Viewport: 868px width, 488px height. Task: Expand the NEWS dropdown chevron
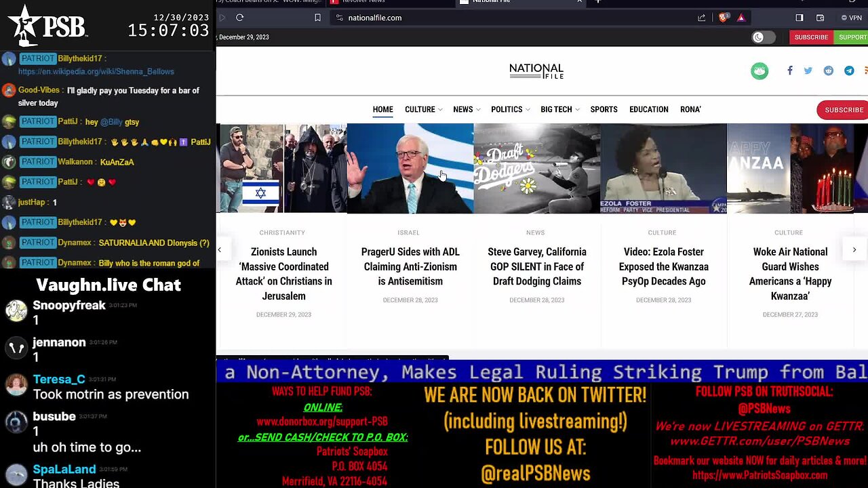(x=478, y=110)
